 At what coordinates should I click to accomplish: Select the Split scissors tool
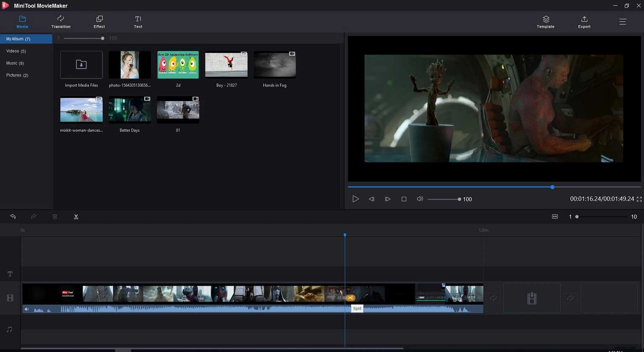point(76,216)
